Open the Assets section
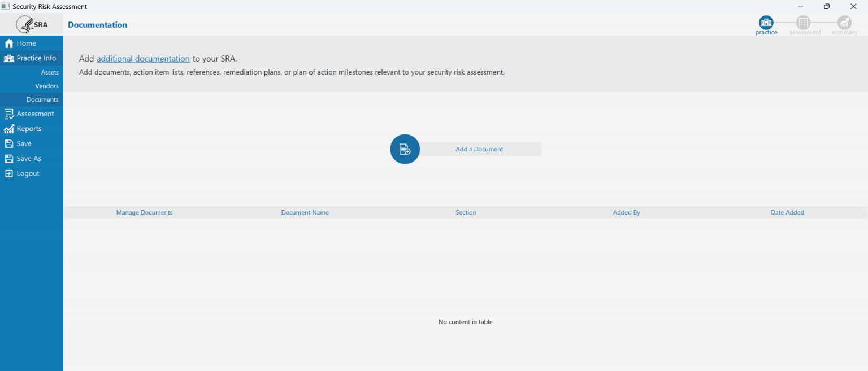 [50, 72]
